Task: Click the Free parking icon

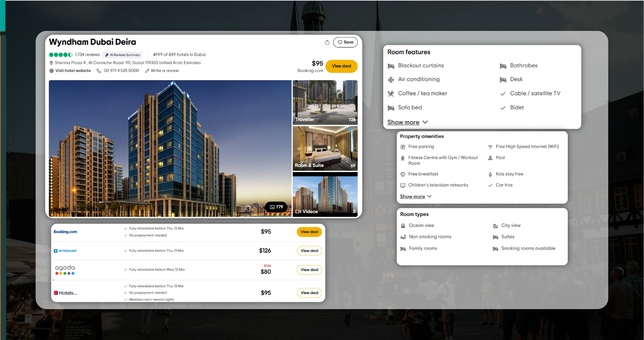Action: click(x=403, y=147)
